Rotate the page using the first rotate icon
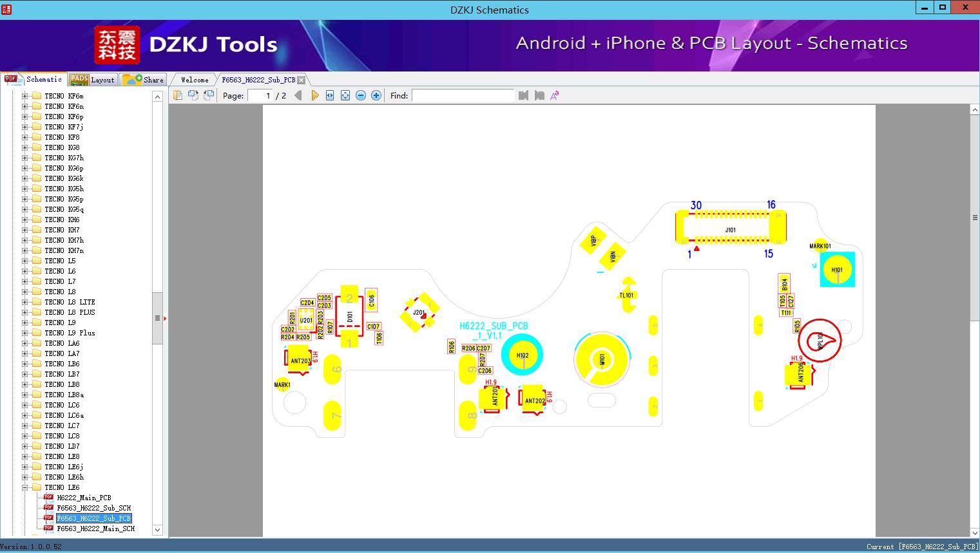980x553 pixels. tap(193, 95)
